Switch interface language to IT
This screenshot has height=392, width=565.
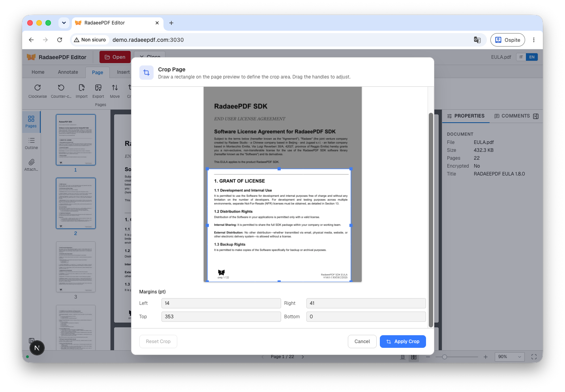click(x=521, y=57)
